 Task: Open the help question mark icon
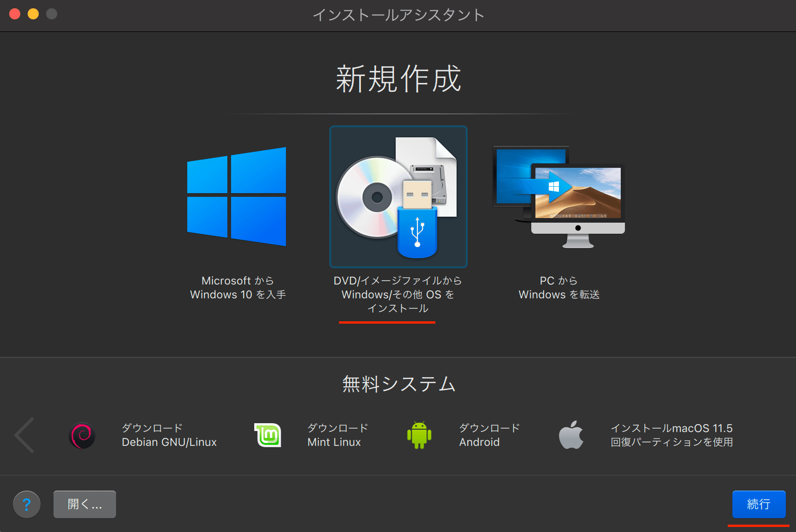pyautogui.click(x=26, y=504)
